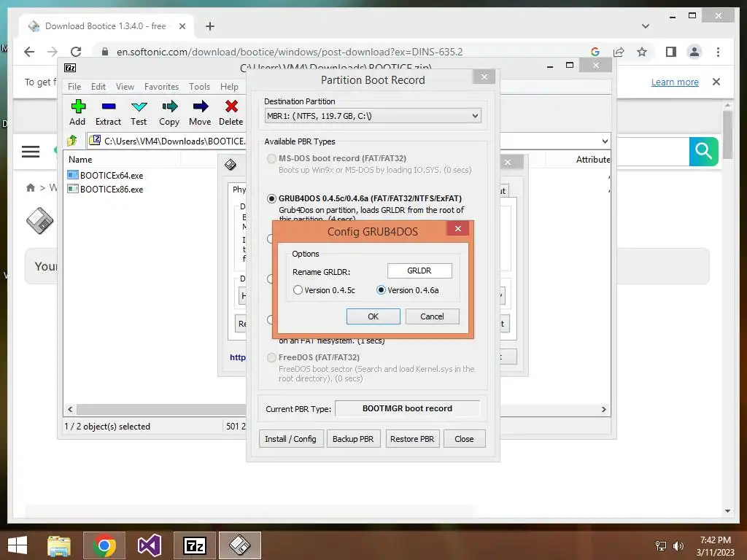Click the Softonic home breadcrumb icon
Viewport: 747px width, 560px height.
[x=31, y=187]
